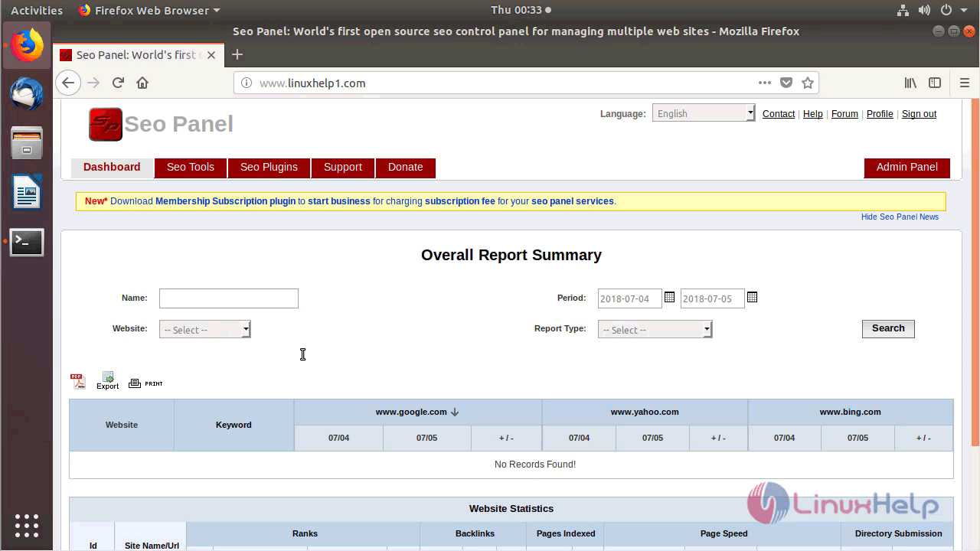The image size is (980, 551).
Task: Click the Firefox icon in the dock
Action: (27, 46)
